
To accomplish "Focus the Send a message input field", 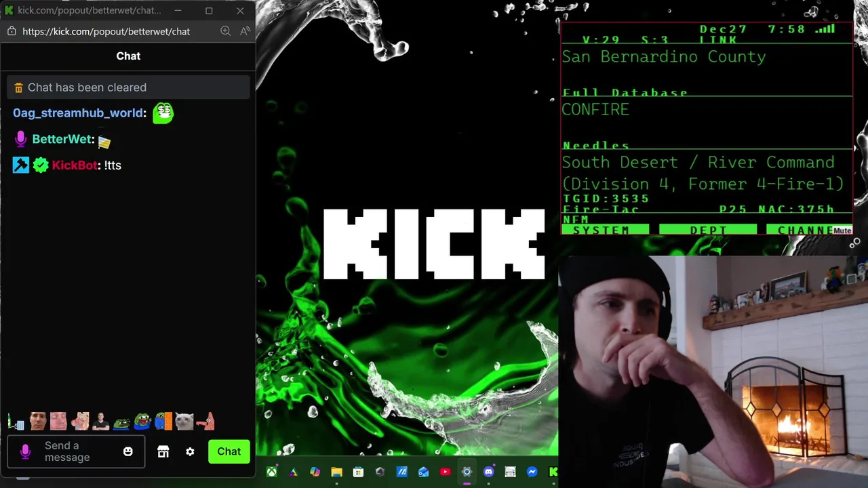I will [x=76, y=451].
